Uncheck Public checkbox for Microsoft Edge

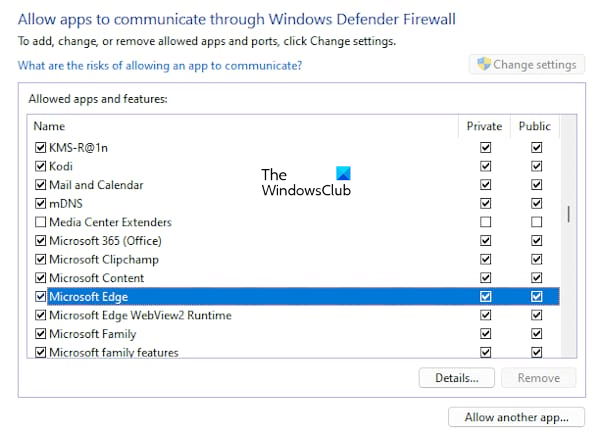pyautogui.click(x=536, y=297)
